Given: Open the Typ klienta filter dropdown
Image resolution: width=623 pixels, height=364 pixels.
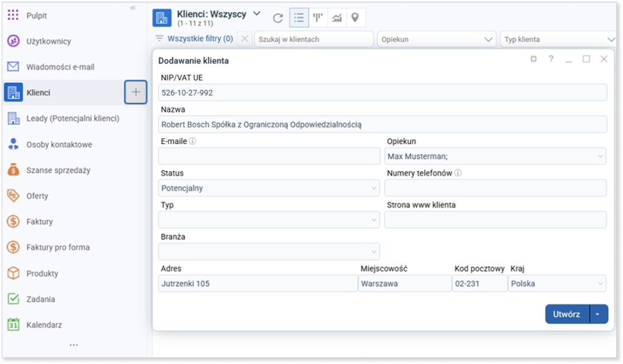Looking at the screenshot, I should pyautogui.click(x=559, y=39).
